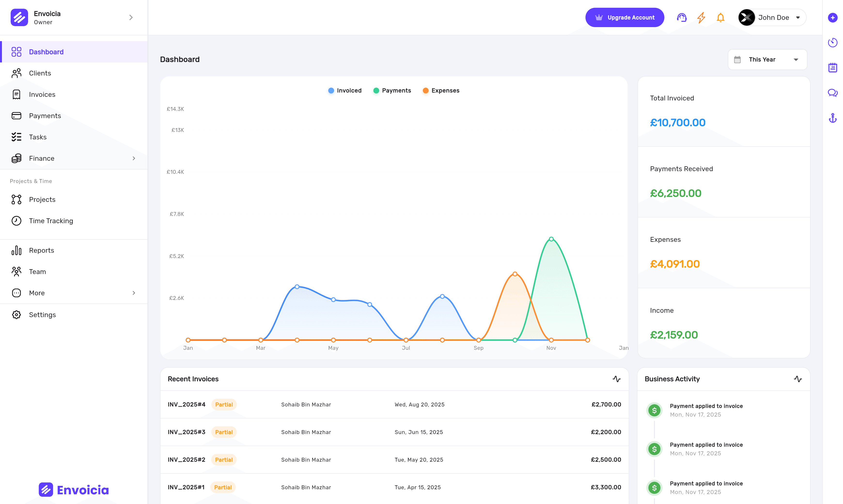This screenshot has width=843, height=504.
Task: Open the This Year date range dropdown
Action: 767,60
